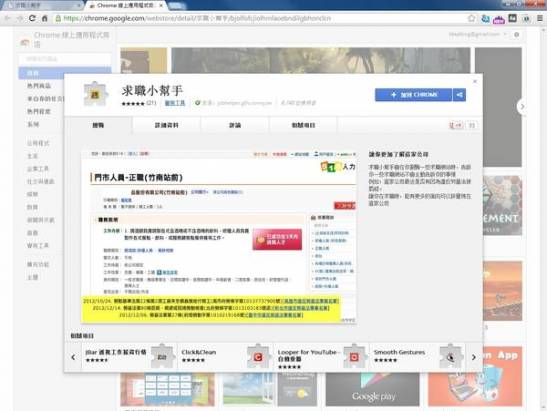Click the iBar puzzle-piece icon
547x411 pixels.
pyautogui.click(x=162, y=356)
